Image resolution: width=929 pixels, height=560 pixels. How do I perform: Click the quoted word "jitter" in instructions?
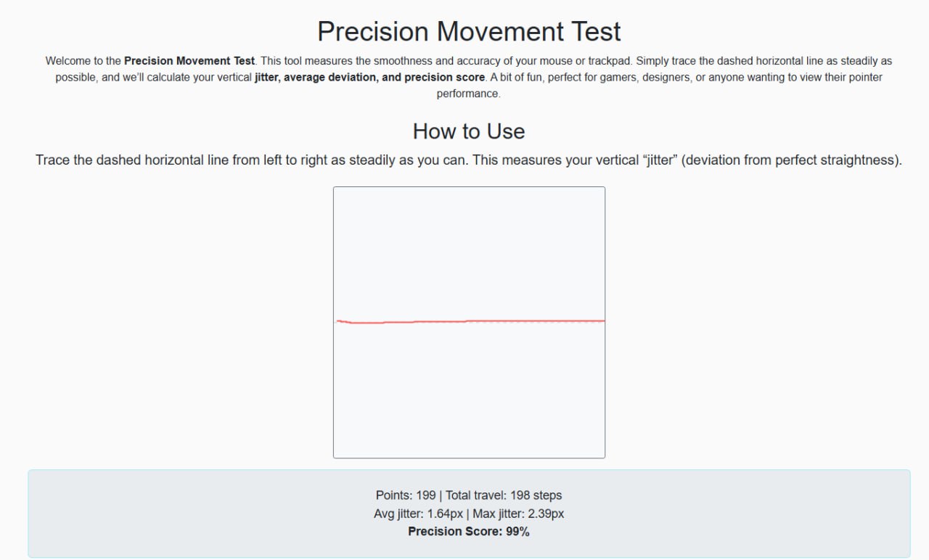660,160
